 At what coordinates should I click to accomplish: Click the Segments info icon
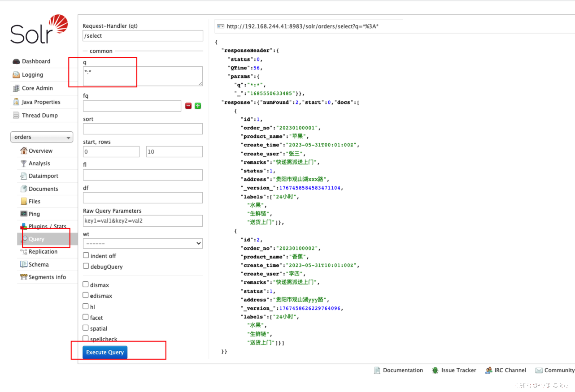click(x=24, y=277)
